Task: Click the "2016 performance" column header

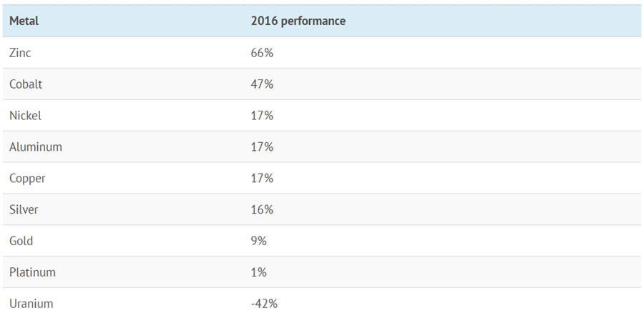Action: click(x=298, y=21)
